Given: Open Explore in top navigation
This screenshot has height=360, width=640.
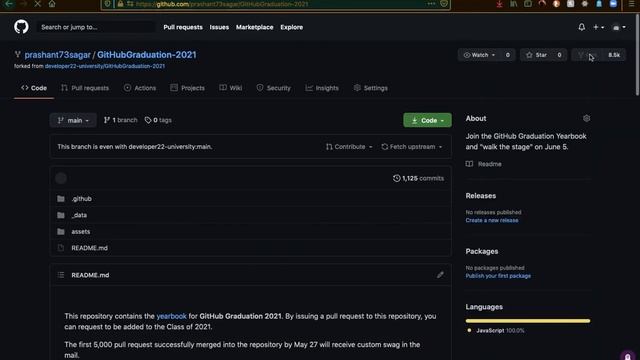Looking at the screenshot, I should coord(291,27).
